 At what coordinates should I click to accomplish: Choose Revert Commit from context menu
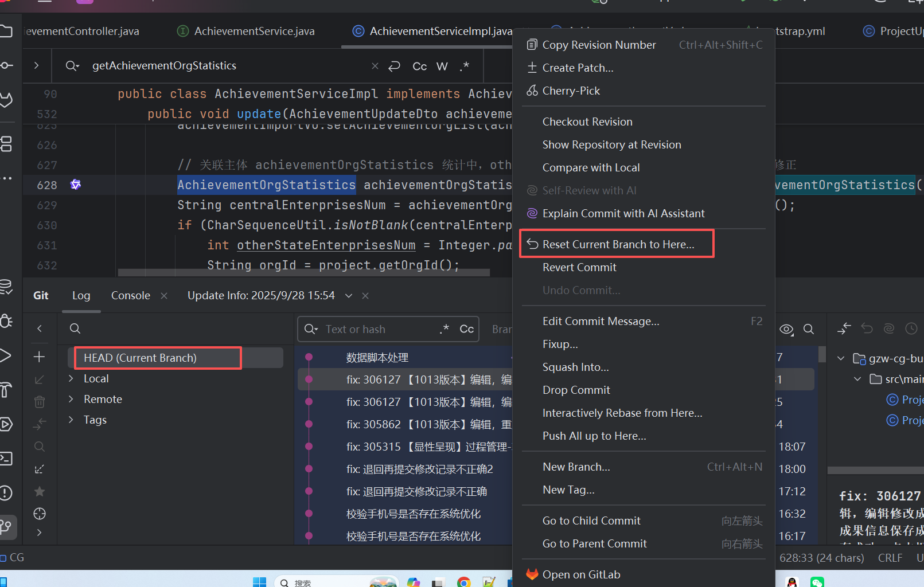pos(579,267)
